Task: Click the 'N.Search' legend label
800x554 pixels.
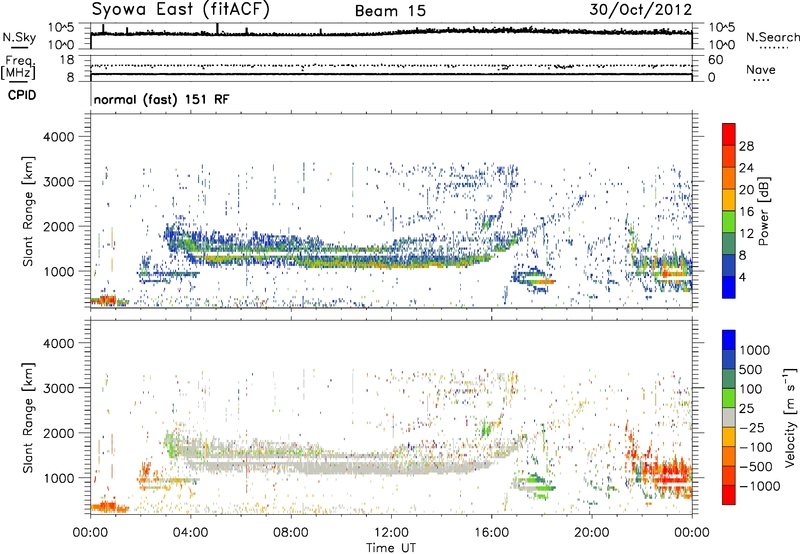Action: [772, 37]
